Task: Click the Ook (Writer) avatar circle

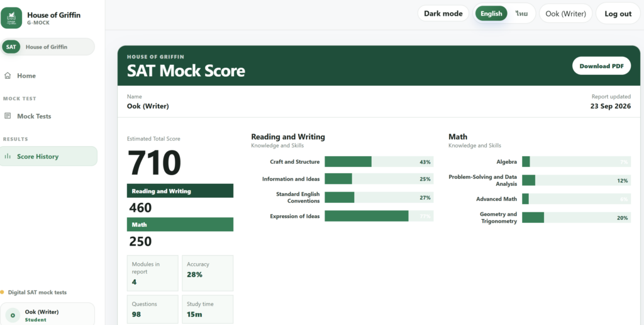Action: click(13, 316)
